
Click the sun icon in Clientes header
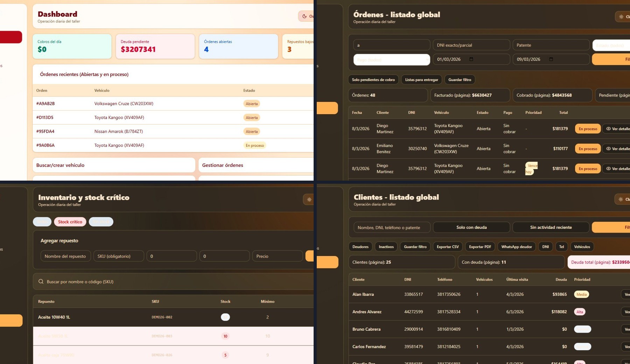tap(621, 199)
